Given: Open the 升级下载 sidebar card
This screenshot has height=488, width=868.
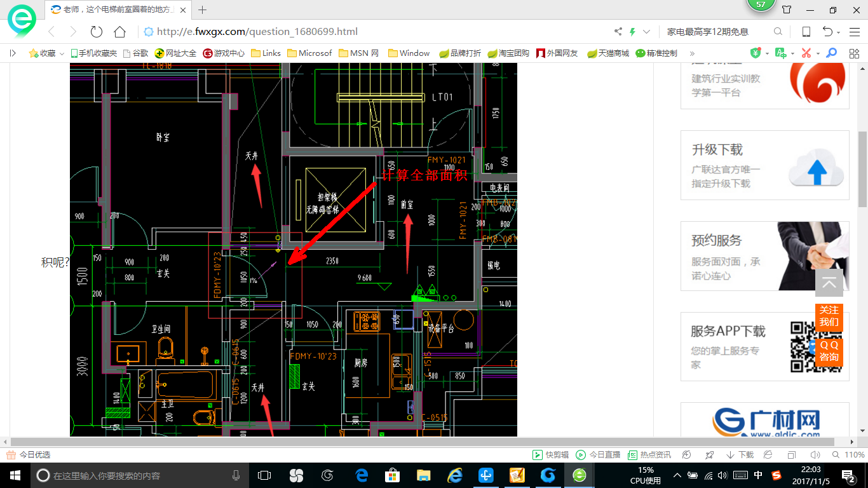Looking at the screenshot, I should pos(765,165).
